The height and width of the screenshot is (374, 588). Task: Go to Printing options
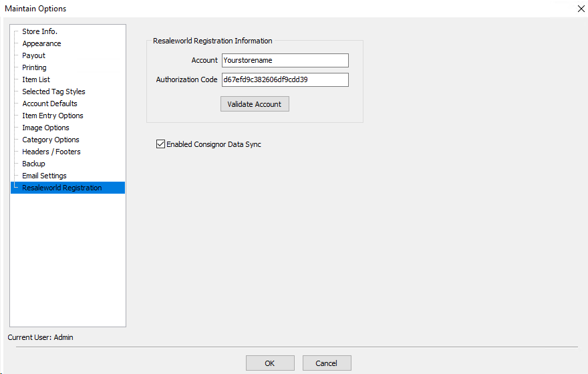[x=34, y=67]
